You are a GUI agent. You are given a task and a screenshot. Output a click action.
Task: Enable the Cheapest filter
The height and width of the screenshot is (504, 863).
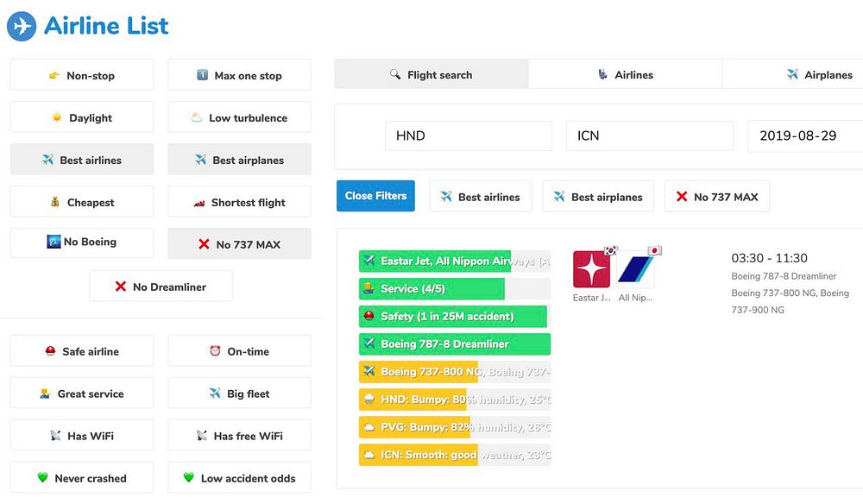[x=82, y=202]
